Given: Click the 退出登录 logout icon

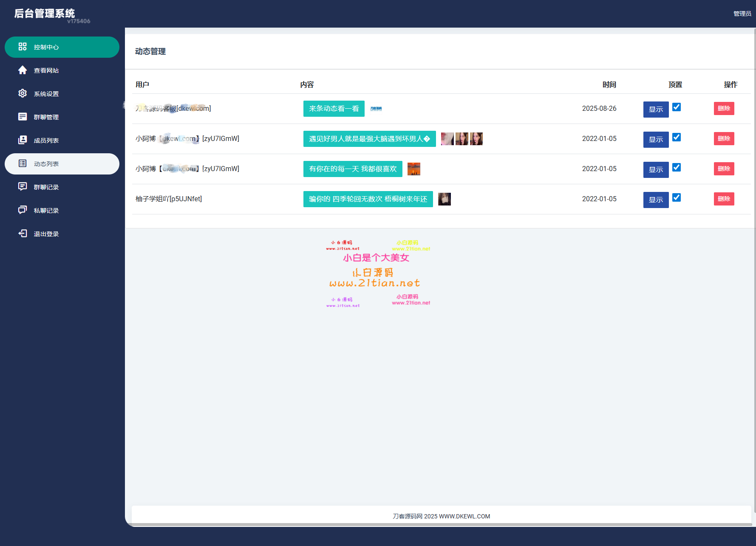Looking at the screenshot, I should pyautogui.click(x=23, y=234).
